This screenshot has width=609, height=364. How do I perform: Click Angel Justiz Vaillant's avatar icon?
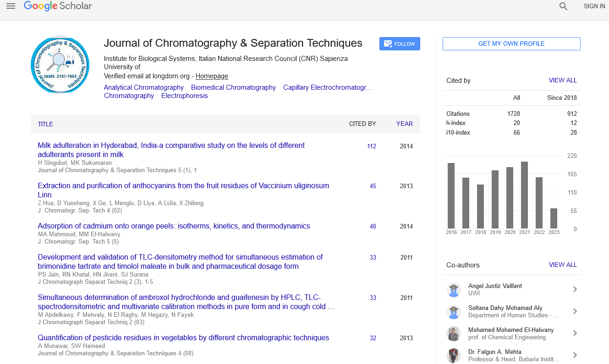pos(453,289)
